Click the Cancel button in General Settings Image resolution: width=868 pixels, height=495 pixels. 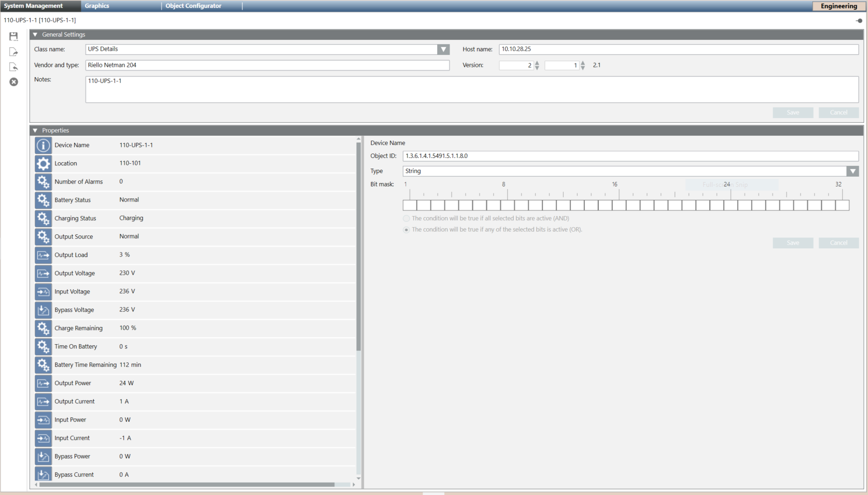[838, 112]
